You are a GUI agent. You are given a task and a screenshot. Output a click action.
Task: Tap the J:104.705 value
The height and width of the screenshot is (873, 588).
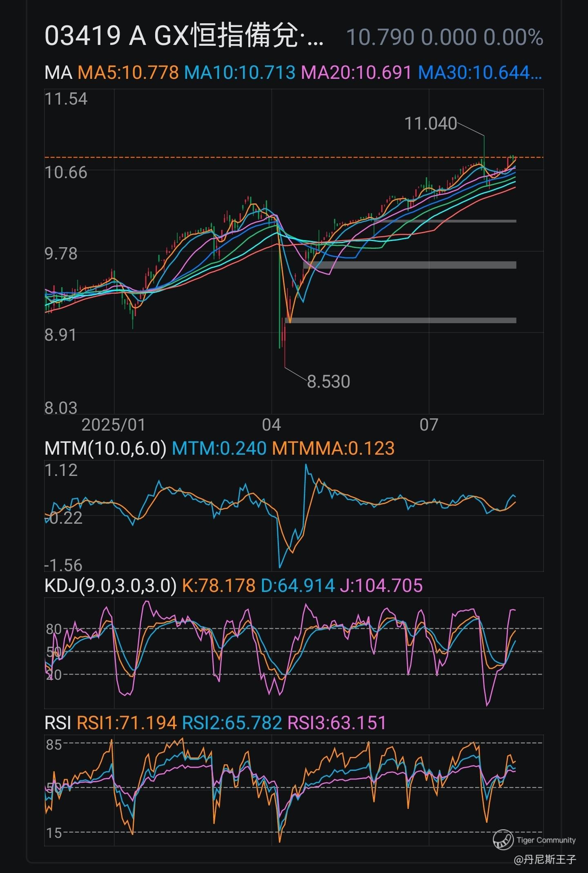pos(381,585)
